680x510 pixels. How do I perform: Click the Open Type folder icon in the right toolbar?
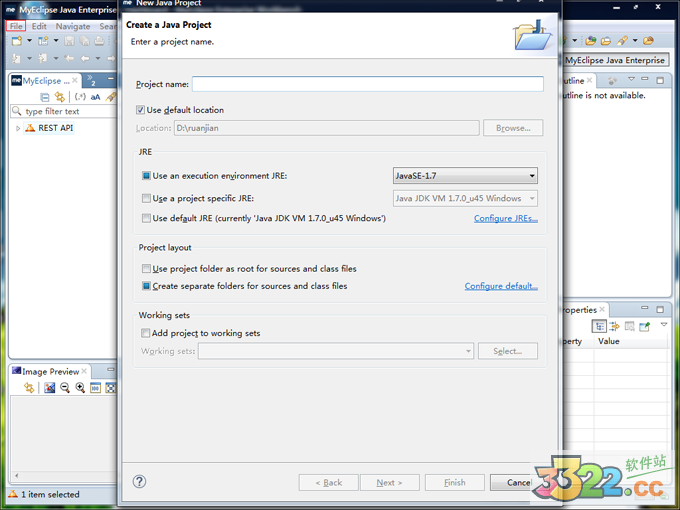591,41
